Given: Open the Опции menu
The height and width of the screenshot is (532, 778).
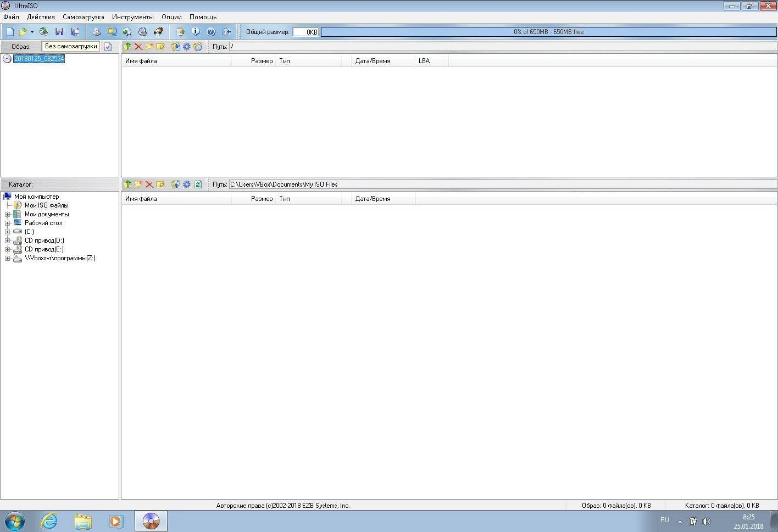Looking at the screenshot, I should tap(171, 17).
